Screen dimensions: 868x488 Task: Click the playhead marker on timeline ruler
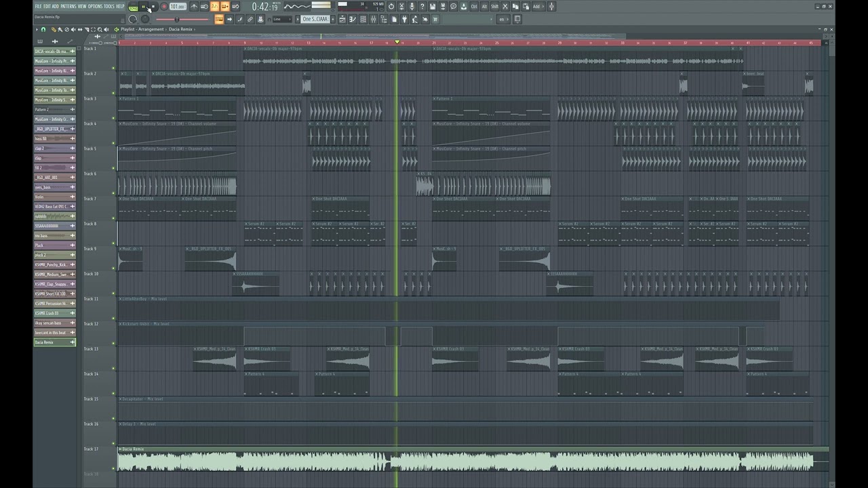[x=397, y=42]
